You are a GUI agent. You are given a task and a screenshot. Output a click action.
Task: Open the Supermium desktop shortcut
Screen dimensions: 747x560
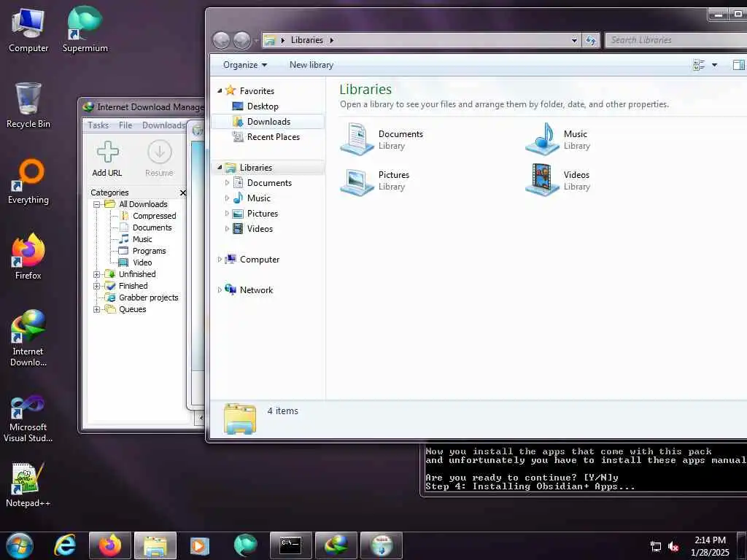(x=85, y=29)
